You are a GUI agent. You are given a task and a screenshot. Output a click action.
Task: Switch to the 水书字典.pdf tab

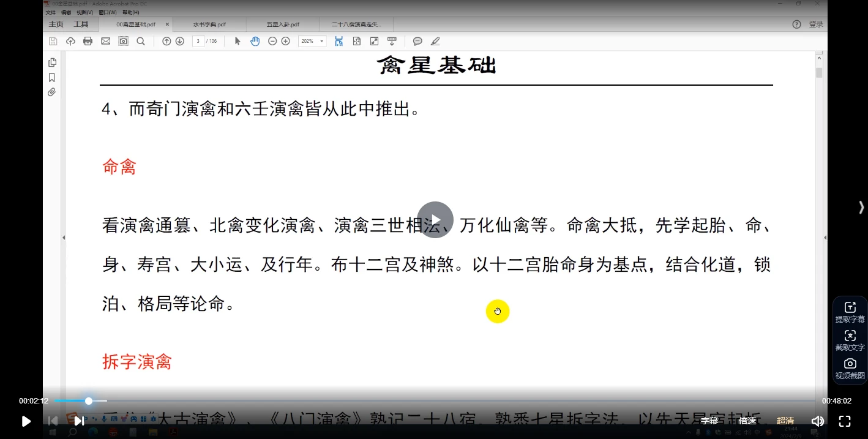208,24
